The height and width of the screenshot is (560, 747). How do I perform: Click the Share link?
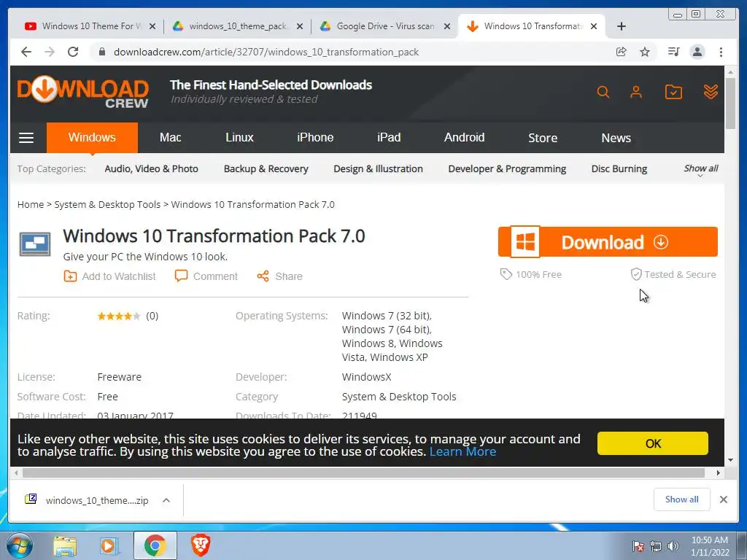279,276
